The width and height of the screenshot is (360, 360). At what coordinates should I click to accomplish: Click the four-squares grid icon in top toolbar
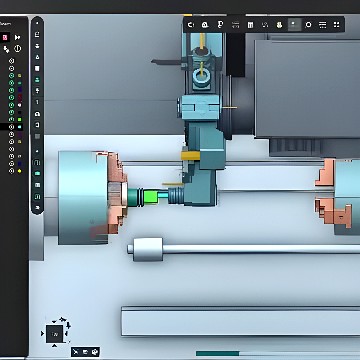point(336,25)
